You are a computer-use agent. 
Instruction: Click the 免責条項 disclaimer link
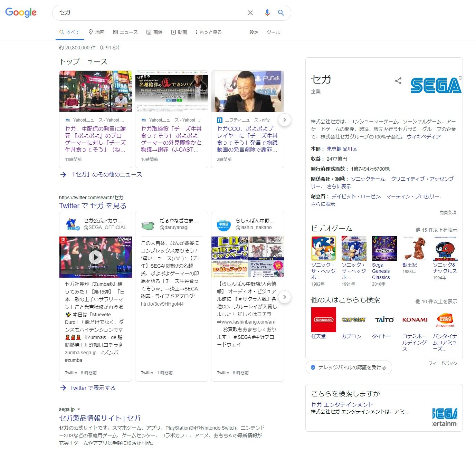(x=448, y=212)
